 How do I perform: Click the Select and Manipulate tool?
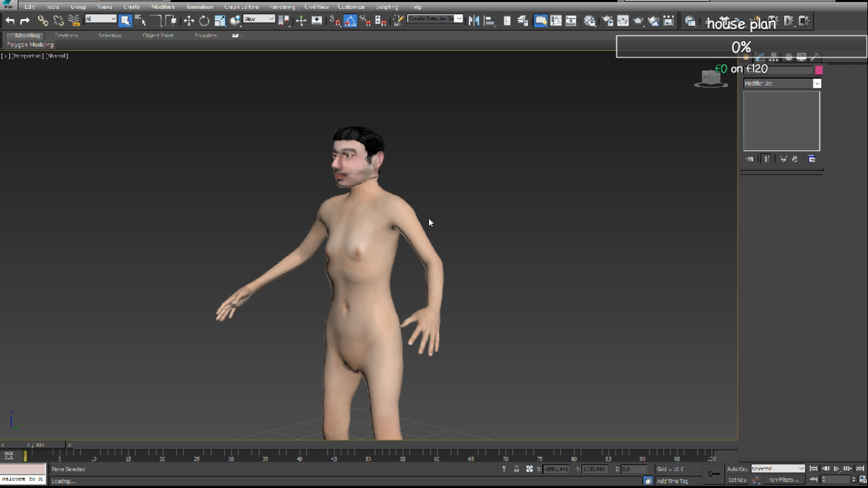click(x=301, y=21)
